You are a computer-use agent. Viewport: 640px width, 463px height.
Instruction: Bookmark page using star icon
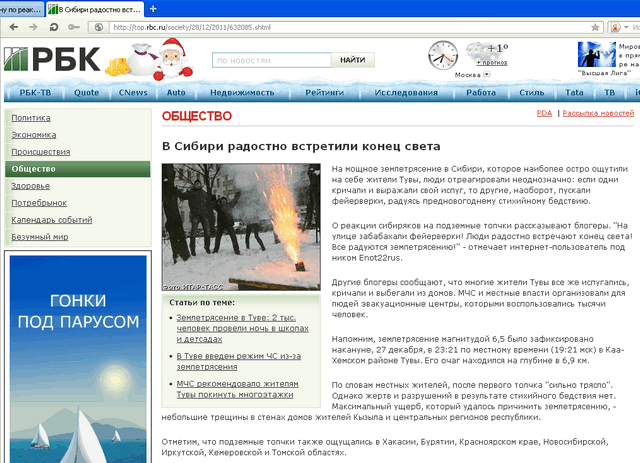pos(595,27)
